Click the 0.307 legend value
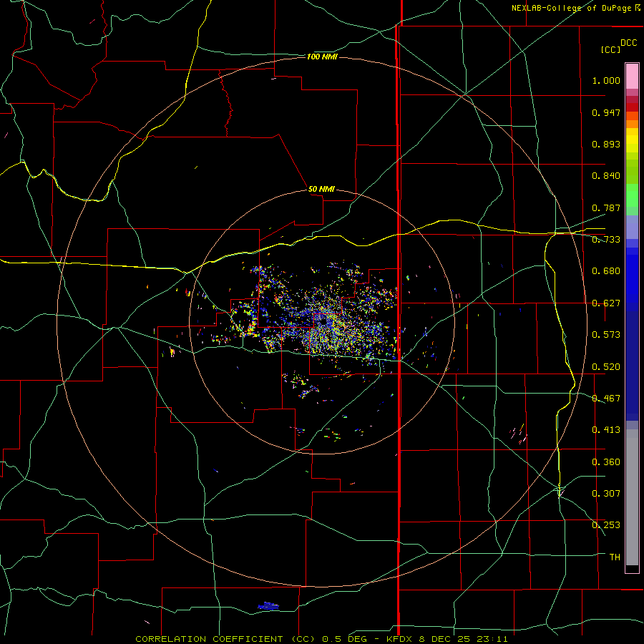This screenshot has height=644, width=644. 606,494
